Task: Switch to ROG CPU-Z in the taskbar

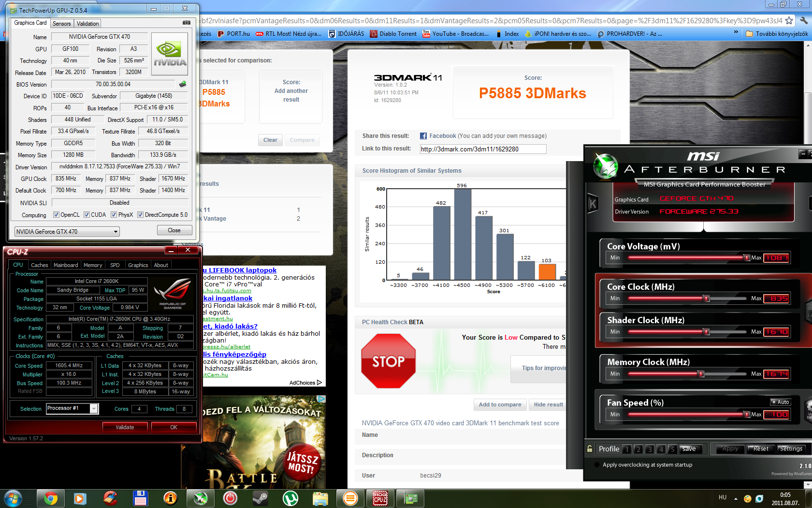Action: point(380,498)
